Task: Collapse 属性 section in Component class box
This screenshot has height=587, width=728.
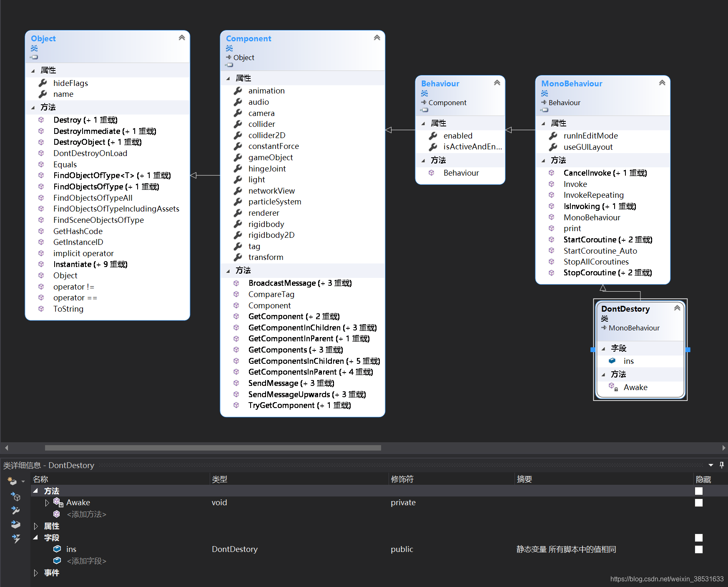Action: point(228,78)
